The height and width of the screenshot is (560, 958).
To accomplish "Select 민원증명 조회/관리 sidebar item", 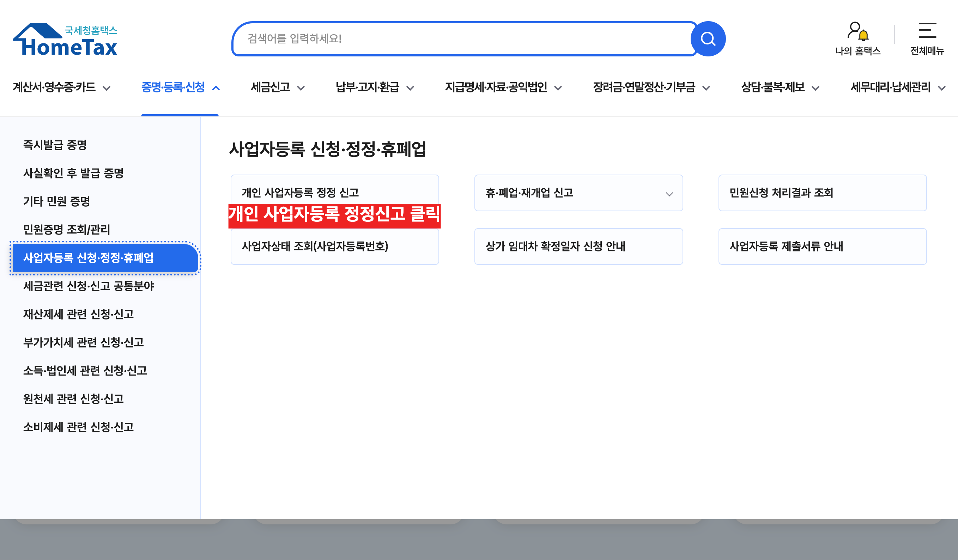I will 67,229.
